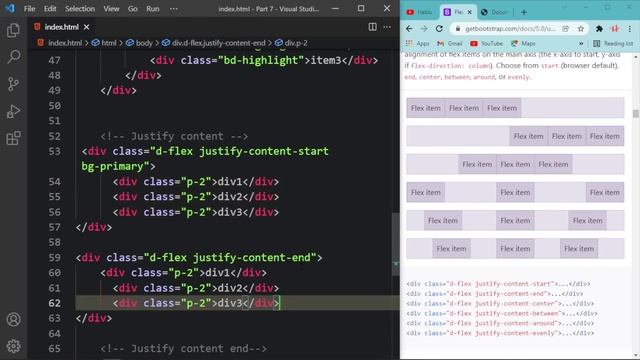Open editor More Actions ellipsis
The height and width of the screenshot is (360, 640).
coord(387,27)
